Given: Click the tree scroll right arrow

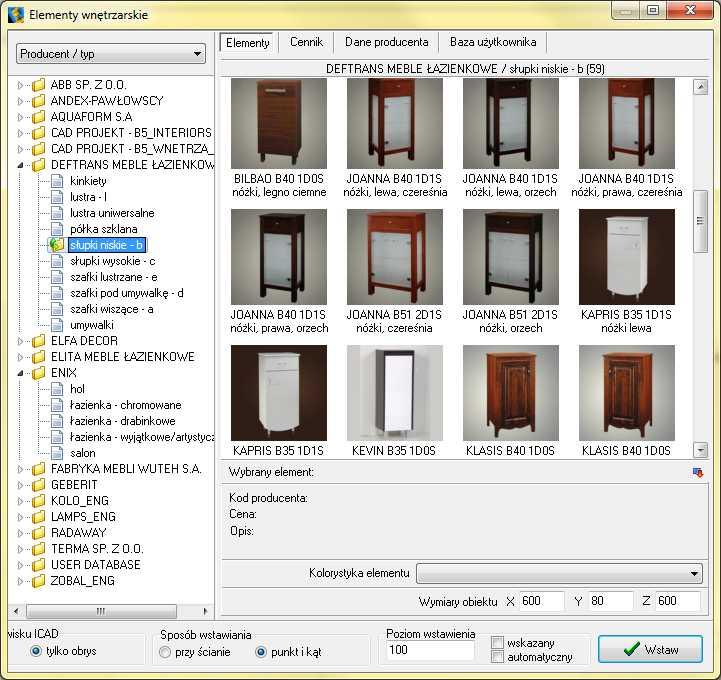Looking at the screenshot, I should (205, 611).
